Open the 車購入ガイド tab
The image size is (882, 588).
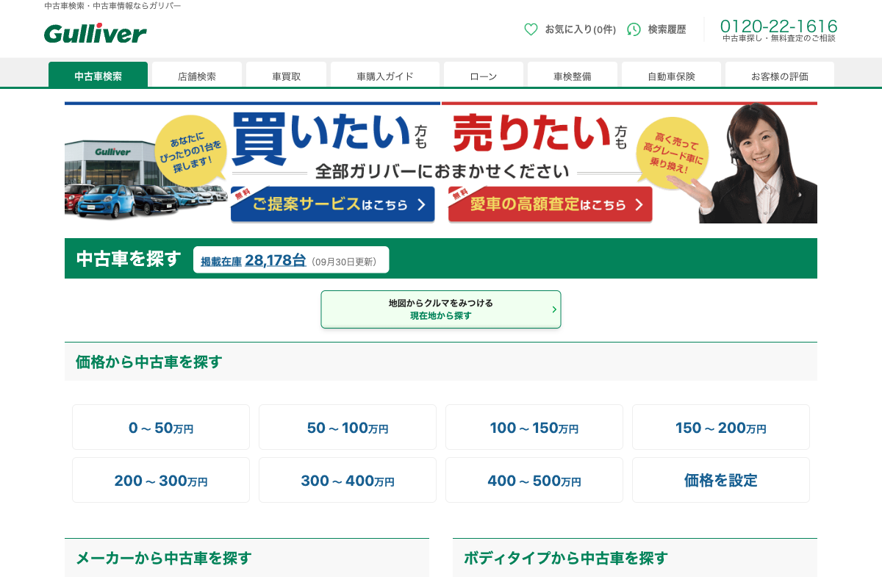point(385,76)
